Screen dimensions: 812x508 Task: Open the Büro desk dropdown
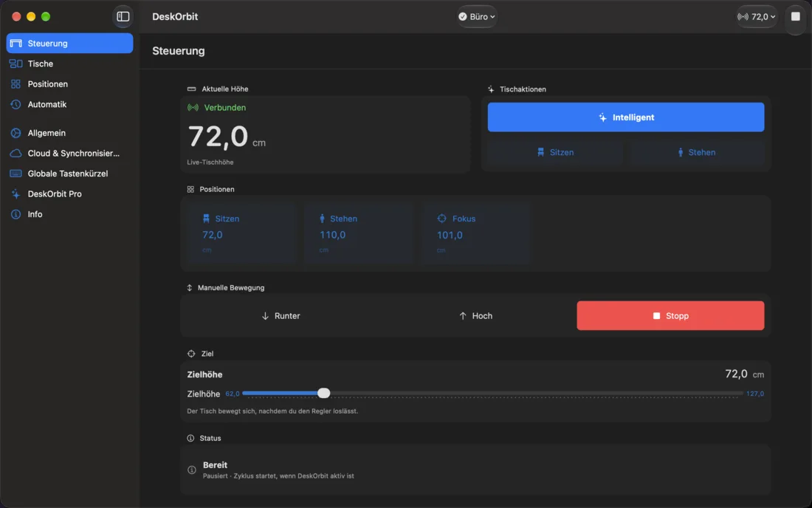coord(476,16)
